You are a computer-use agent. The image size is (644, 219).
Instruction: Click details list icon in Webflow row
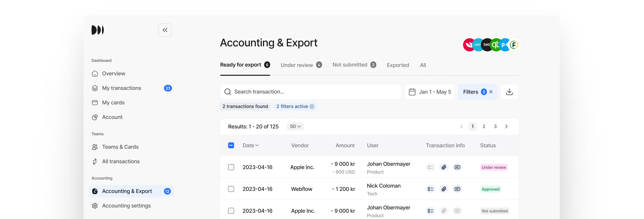tap(430, 189)
